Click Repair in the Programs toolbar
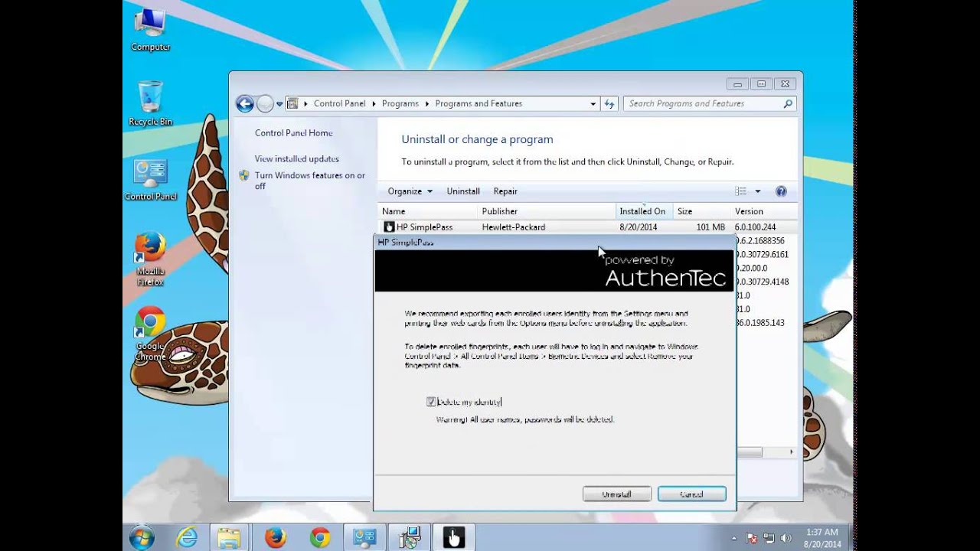Viewport: 980px width, 551px height. [x=505, y=191]
